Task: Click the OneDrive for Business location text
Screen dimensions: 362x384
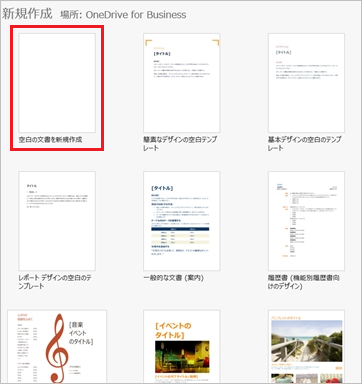Action: click(136, 15)
